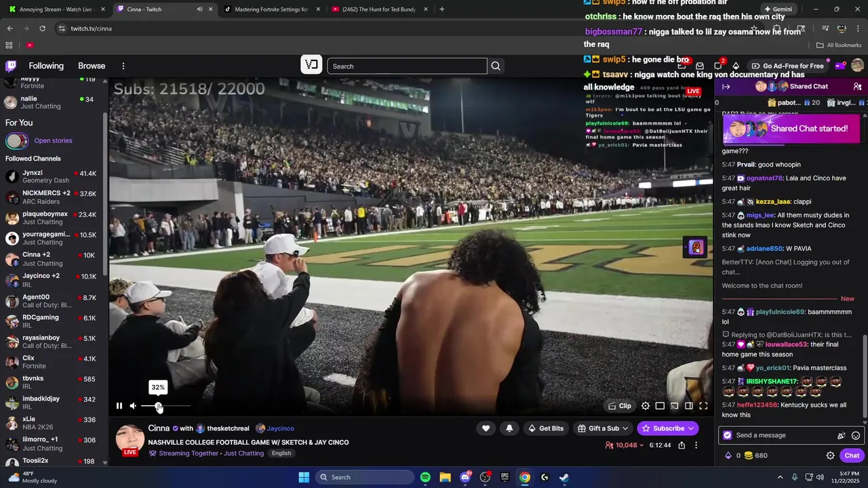
Task: Open the Windows Start menu
Action: coord(304,477)
